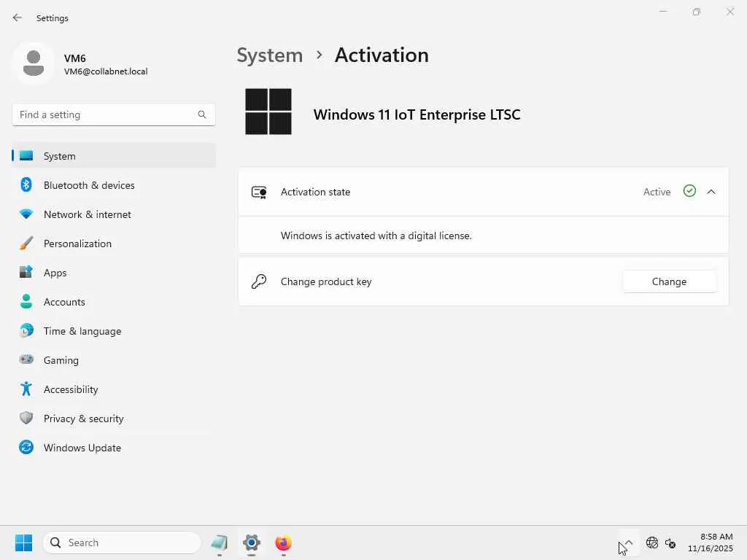The width and height of the screenshot is (747, 560).
Task: Open the VM6 account profile
Action: click(80, 64)
